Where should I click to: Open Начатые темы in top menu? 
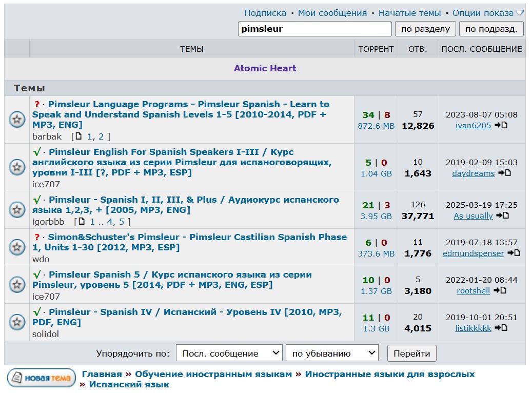409,13
